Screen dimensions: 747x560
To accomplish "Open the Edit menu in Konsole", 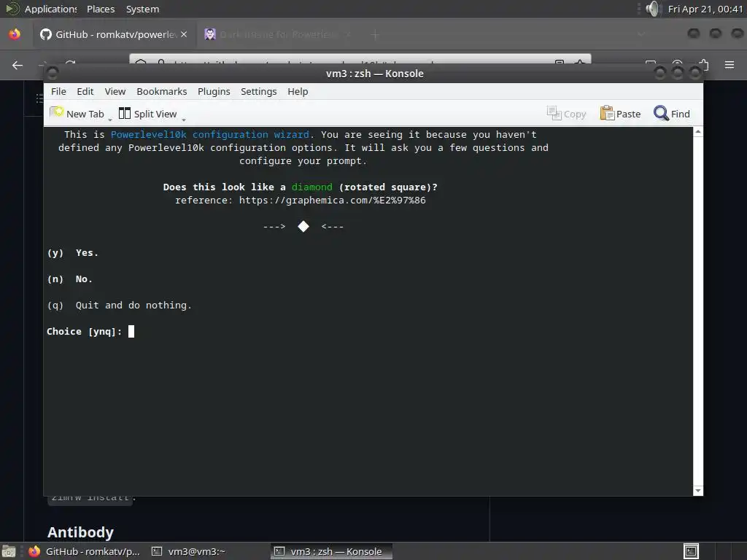I will tap(85, 91).
